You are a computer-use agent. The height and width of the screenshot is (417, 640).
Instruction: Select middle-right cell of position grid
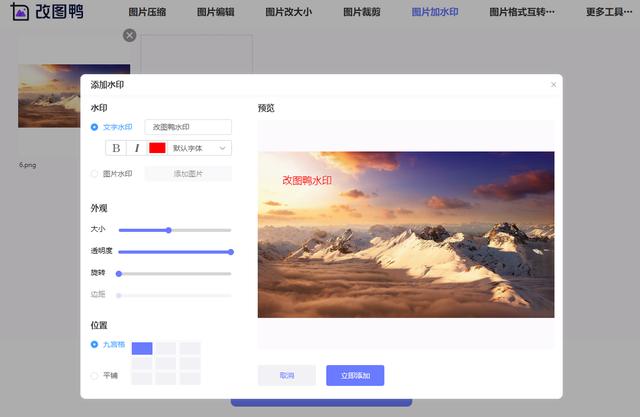(x=190, y=363)
